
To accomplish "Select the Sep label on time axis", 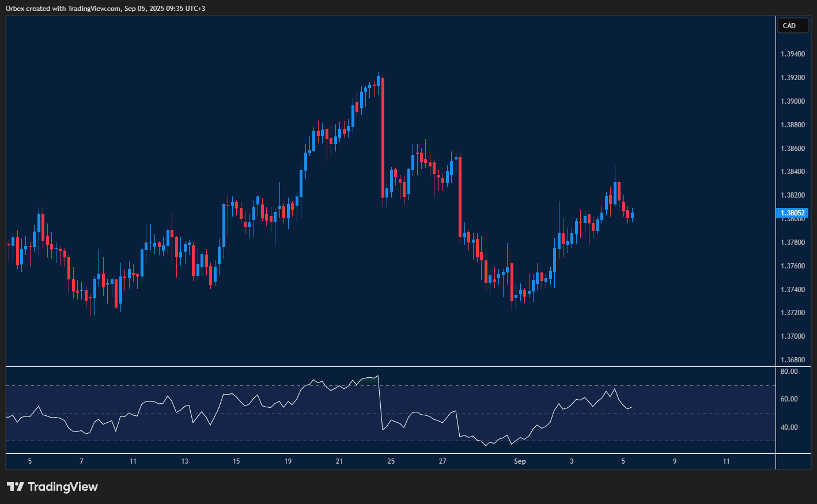I will [x=520, y=461].
